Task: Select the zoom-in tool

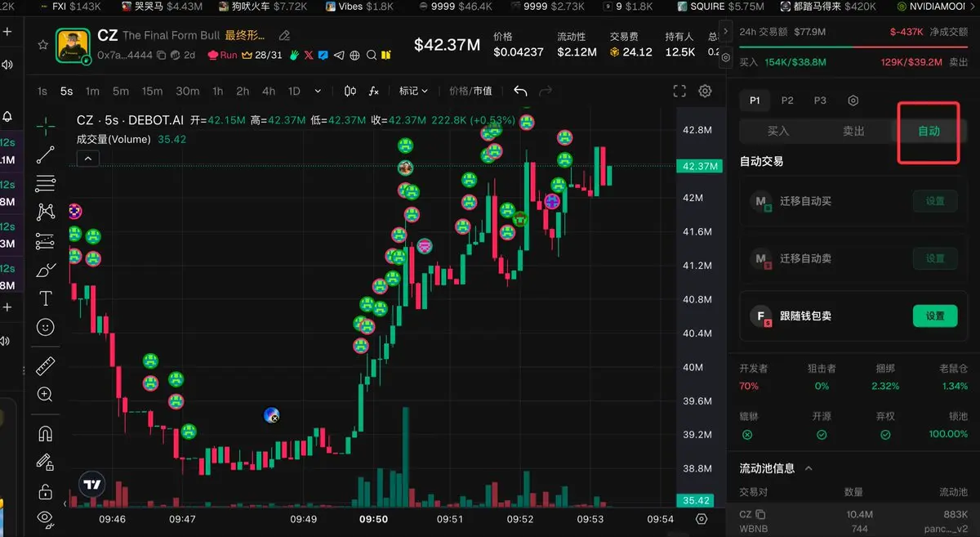Action: point(46,395)
